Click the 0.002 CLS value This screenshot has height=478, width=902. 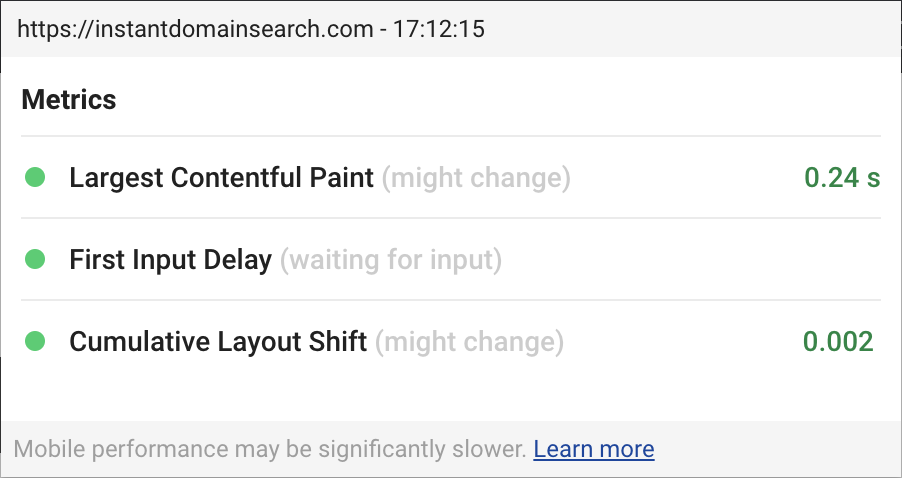[x=838, y=341]
